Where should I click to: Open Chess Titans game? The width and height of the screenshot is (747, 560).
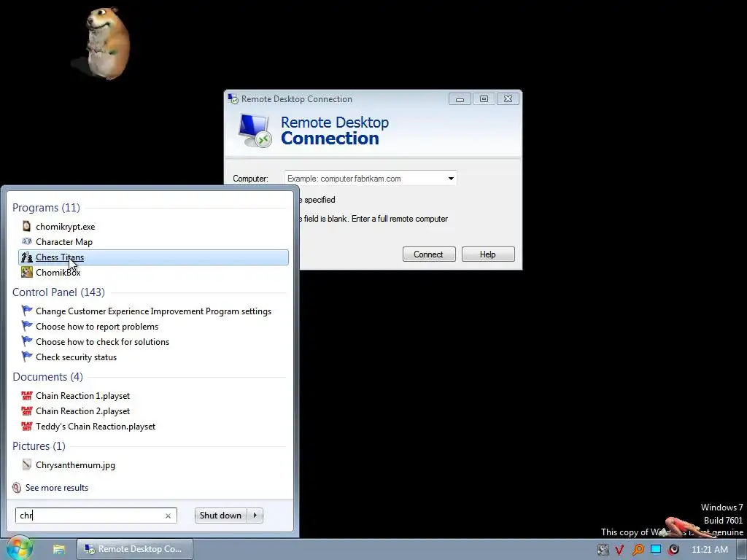click(x=153, y=257)
